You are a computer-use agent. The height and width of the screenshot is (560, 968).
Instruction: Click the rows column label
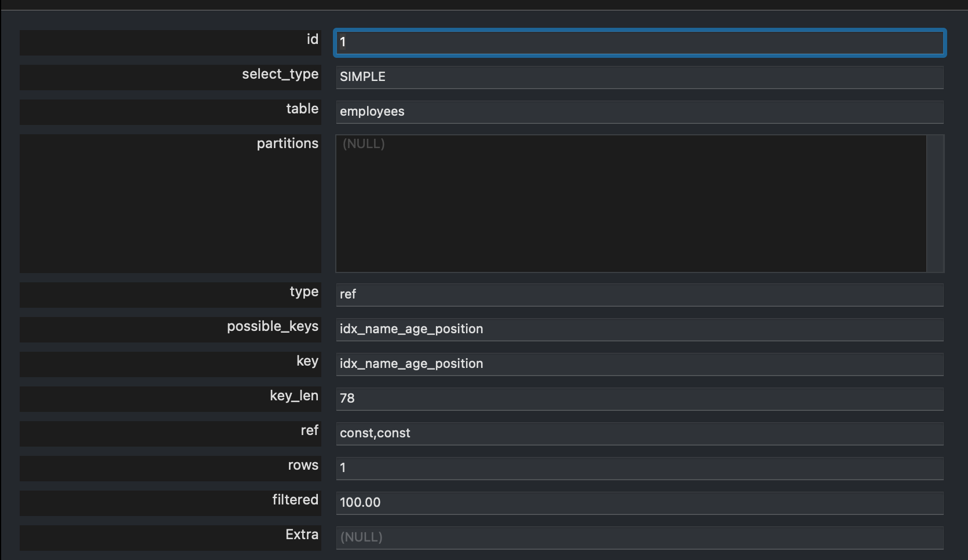(303, 466)
